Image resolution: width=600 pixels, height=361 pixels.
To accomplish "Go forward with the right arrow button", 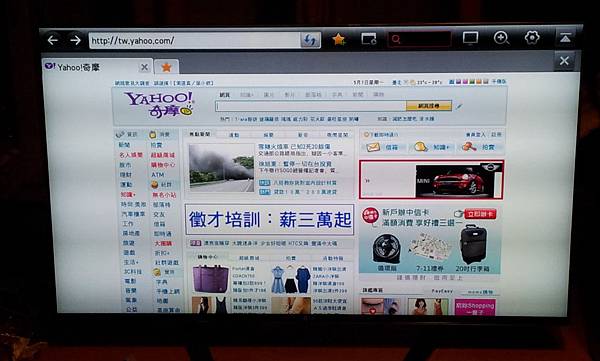I will coord(75,40).
